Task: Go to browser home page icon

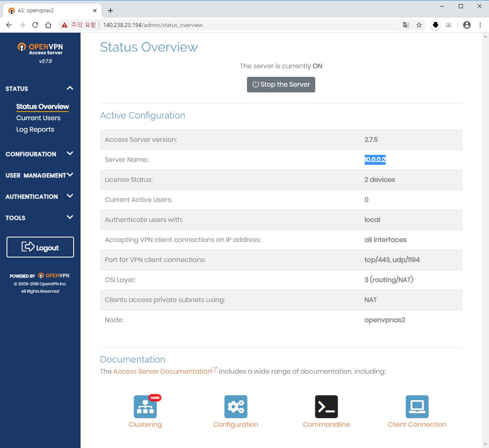Action: (48, 25)
